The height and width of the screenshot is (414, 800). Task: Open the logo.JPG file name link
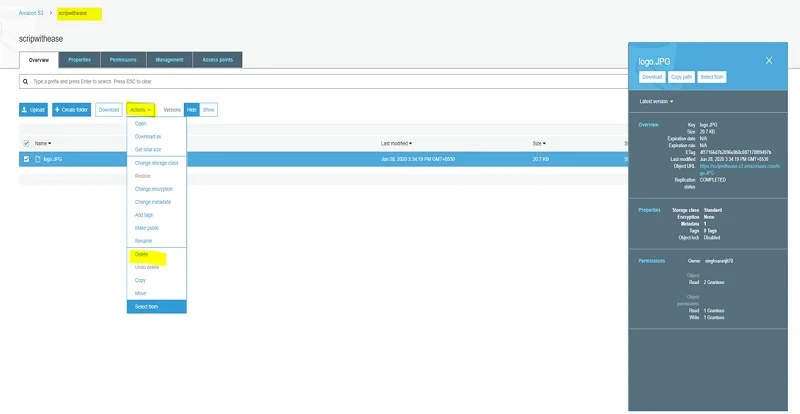(53, 159)
